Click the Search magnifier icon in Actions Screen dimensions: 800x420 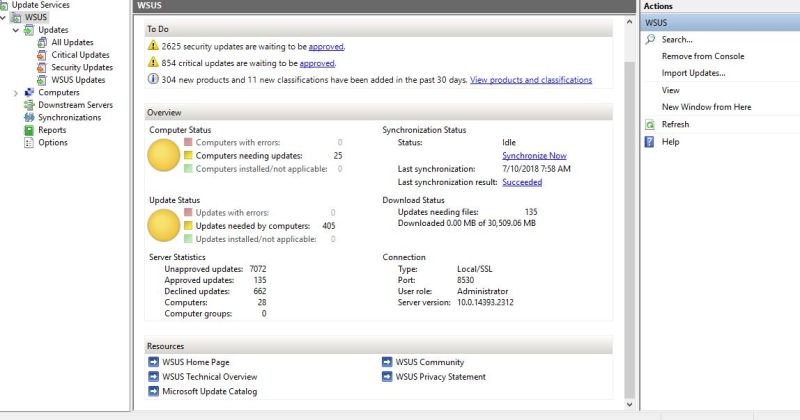pos(650,39)
